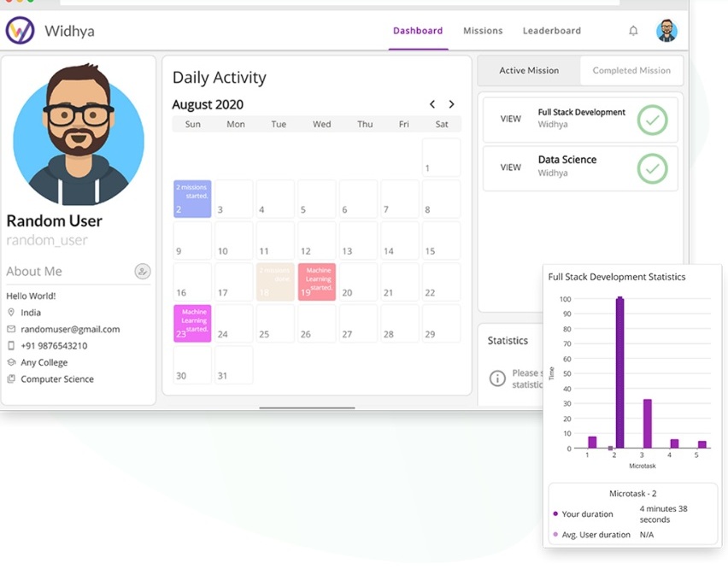Viewport: 728px width, 569px height.
Task: Click the Any College graduation cap icon
Action: coord(11,362)
